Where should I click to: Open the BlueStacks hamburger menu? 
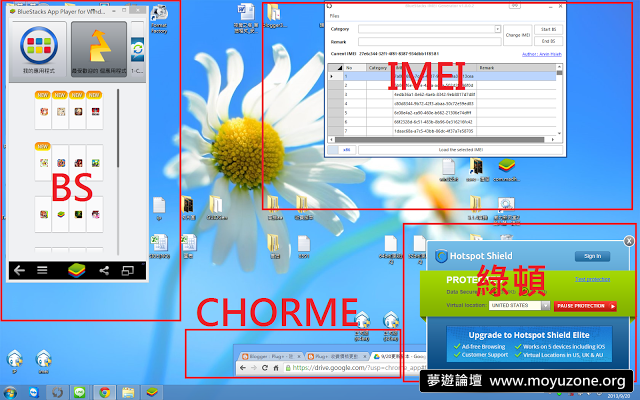click(x=42, y=270)
